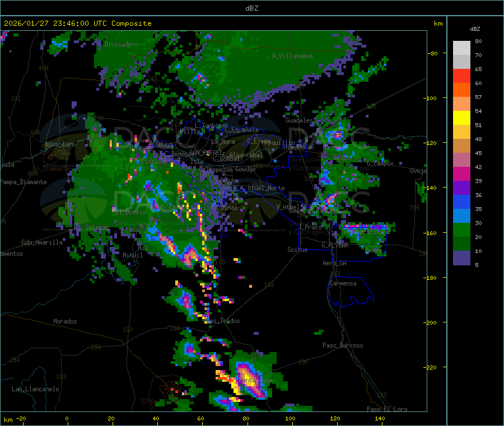
Task: Click the 'km' unit label at top right
Action: pyautogui.click(x=438, y=24)
